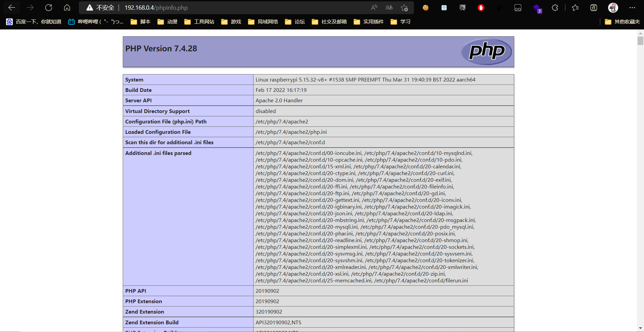Open the 百度一下 bookmark
Viewport: 644px width, 332px height.
pos(34,22)
